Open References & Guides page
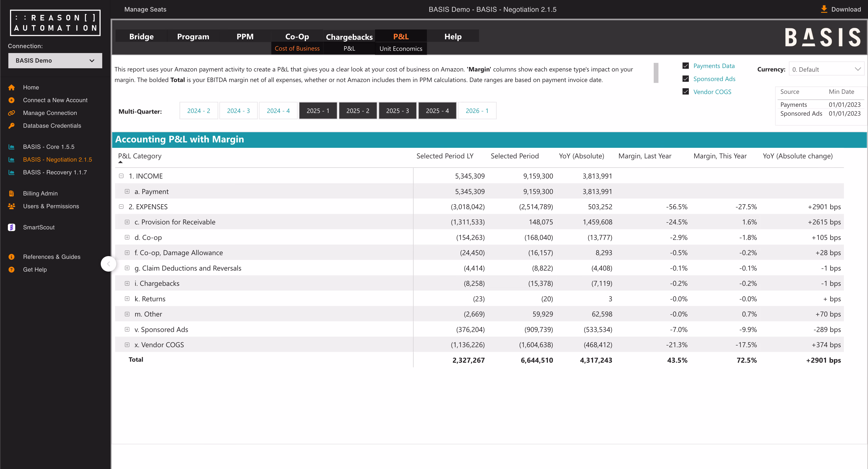 pos(52,257)
